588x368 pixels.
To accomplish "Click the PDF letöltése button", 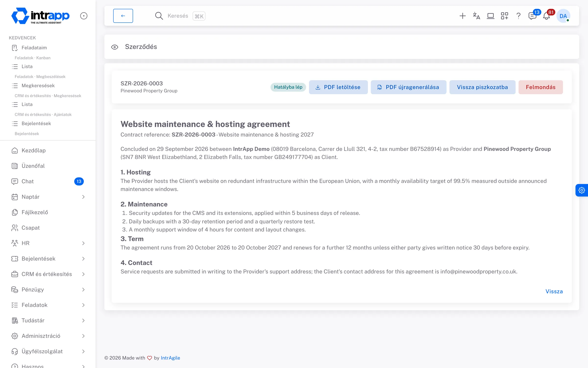I will pyautogui.click(x=338, y=87).
